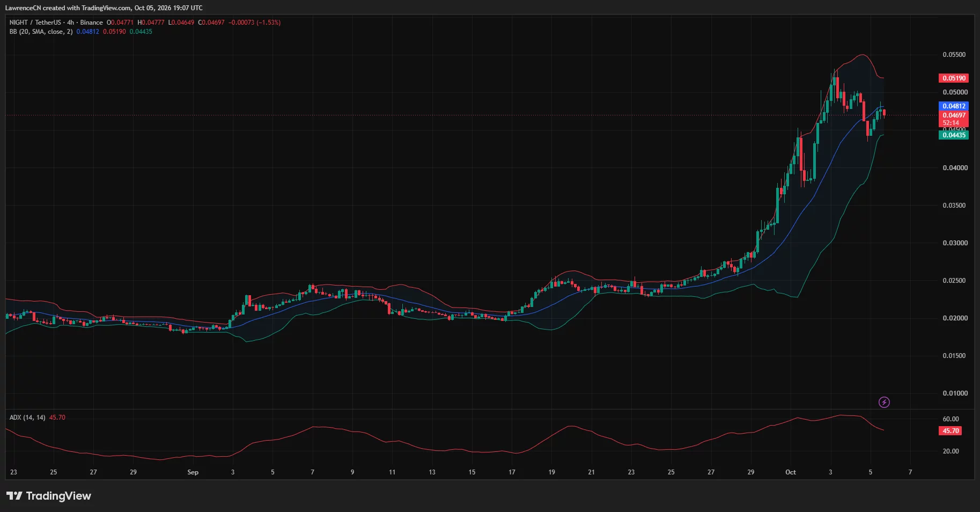Click the blue 0.04812 basis price label
This screenshot has width=980, height=512.
953,106
